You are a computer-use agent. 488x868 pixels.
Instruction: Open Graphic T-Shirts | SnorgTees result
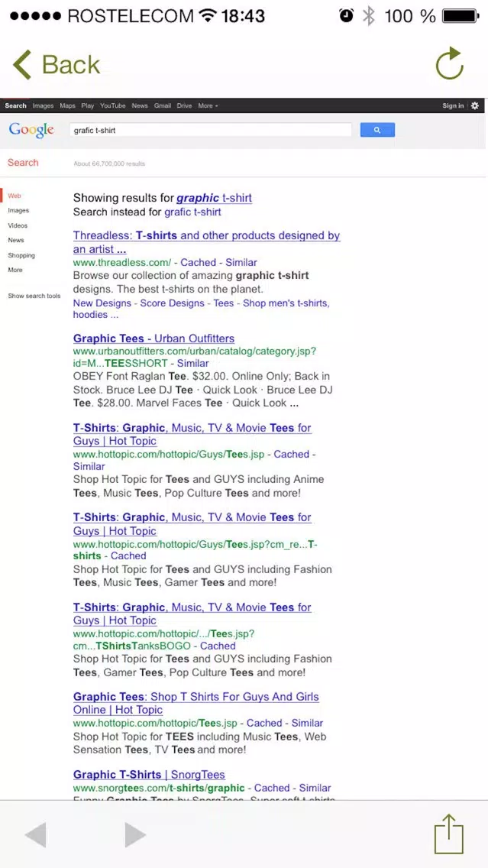click(x=150, y=775)
